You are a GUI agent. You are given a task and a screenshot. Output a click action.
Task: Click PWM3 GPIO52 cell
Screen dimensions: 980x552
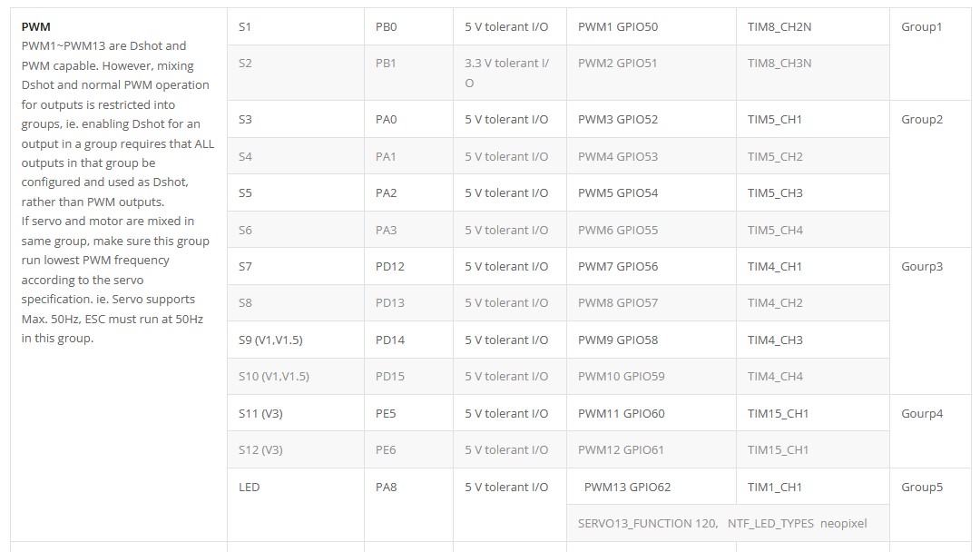(652, 120)
